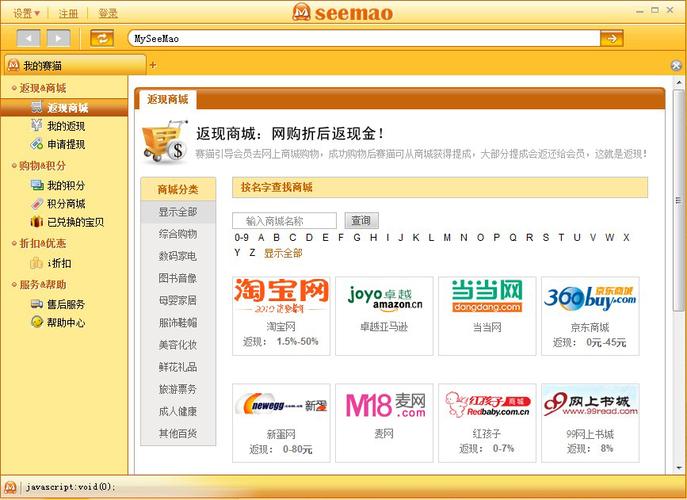This screenshot has width=687, height=500.
Task: Click the tag icon next to 积分商城
Action: (37, 203)
